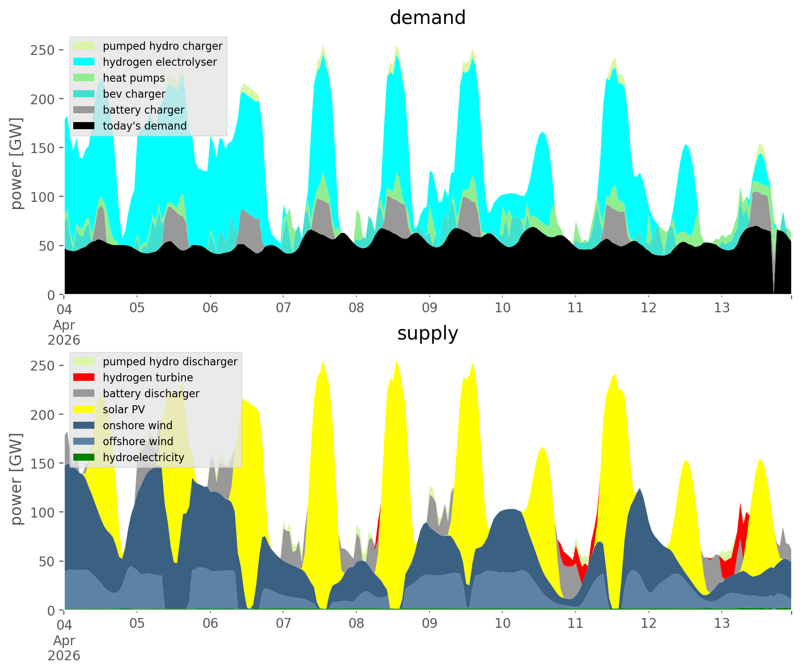Click the supply chart title
This screenshot has height=672, width=801.
tap(427, 333)
